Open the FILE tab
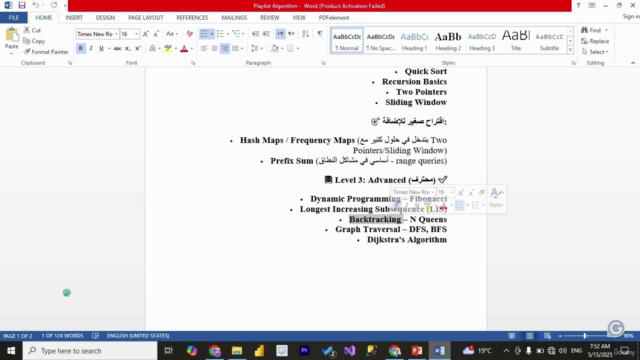The height and width of the screenshot is (360, 640). pyautogui.click(x=13, y=18)
